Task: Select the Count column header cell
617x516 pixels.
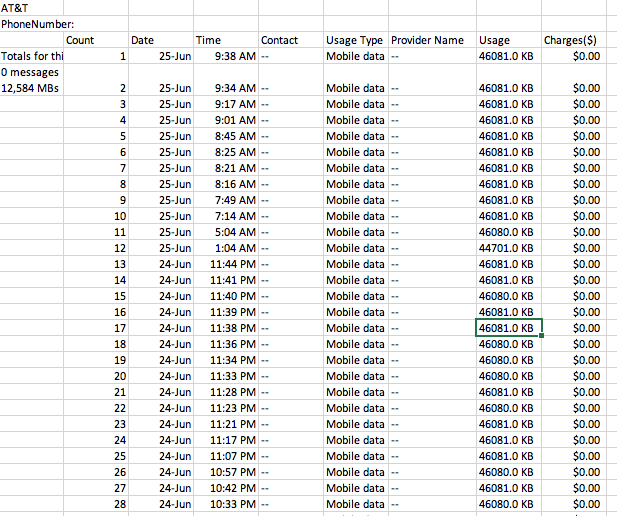Action: point(80,40)
